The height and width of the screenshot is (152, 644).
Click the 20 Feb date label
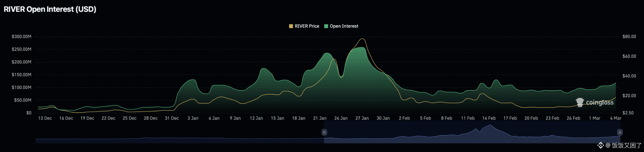(x=531, y=118)
